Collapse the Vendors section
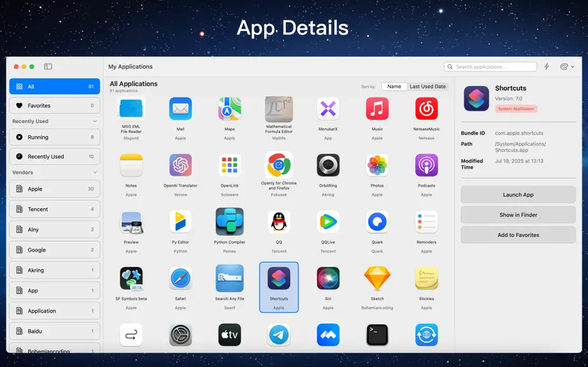The image size is (588, 367). [55, 172]
